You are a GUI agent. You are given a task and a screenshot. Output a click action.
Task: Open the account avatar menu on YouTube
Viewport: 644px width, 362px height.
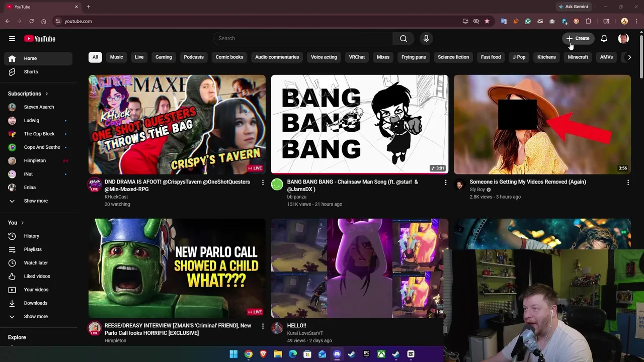[623, 39]
